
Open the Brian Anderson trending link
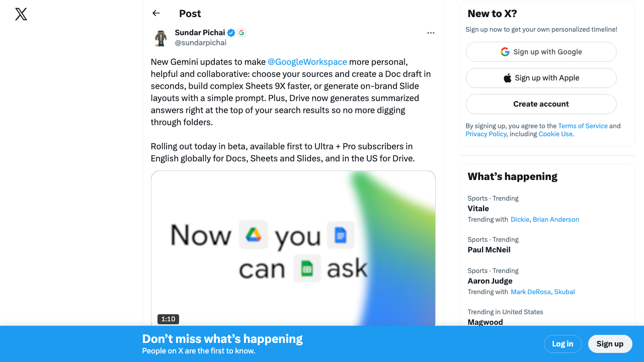555,219
